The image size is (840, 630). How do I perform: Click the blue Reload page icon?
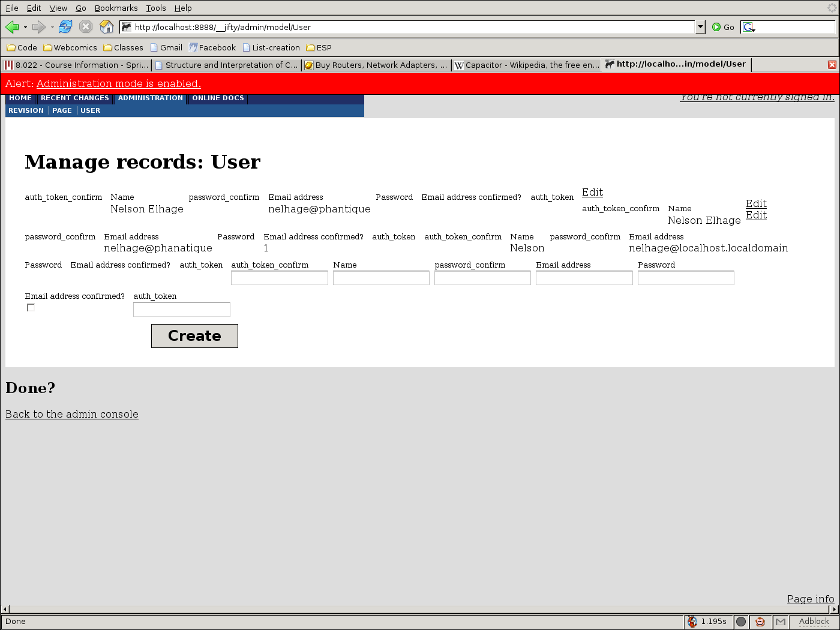click(65, 27)
